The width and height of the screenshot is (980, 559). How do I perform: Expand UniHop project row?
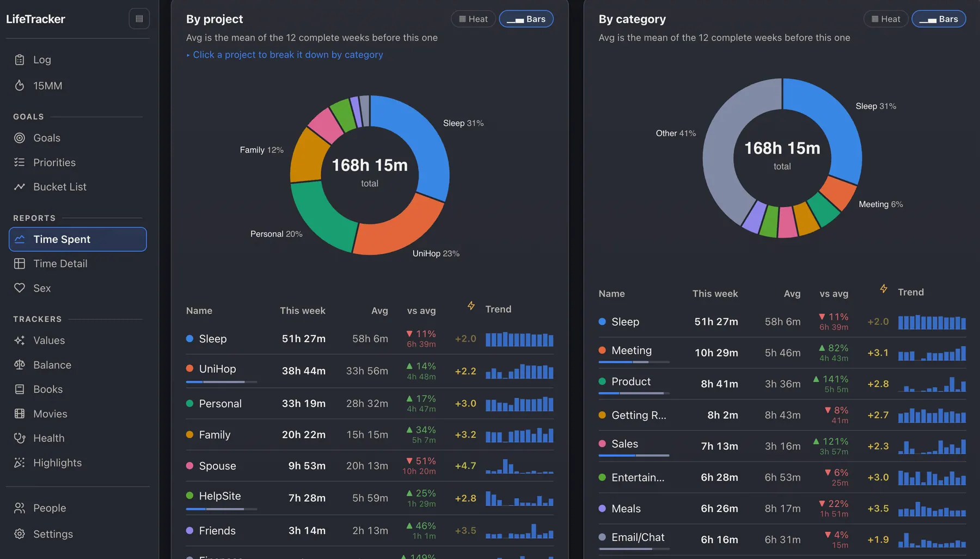[x=370, y=371]
